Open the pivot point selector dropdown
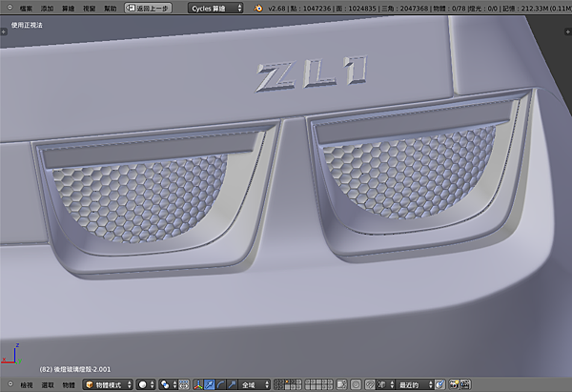 (168, 384)
